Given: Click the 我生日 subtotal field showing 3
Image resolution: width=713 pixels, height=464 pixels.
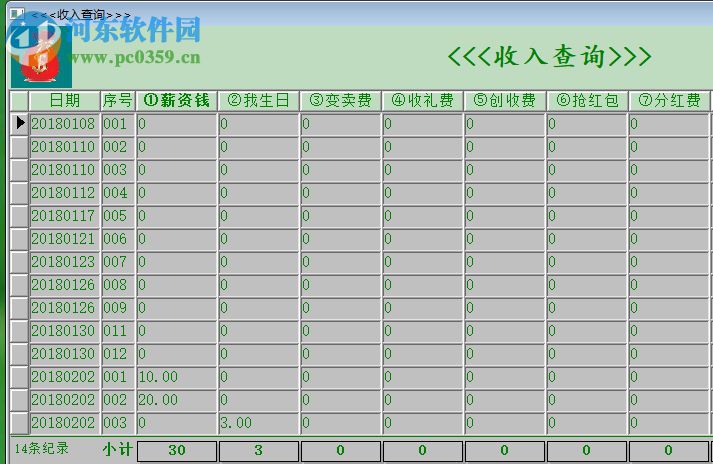Looking at the screenshot, I should click(x=259, y=450).
